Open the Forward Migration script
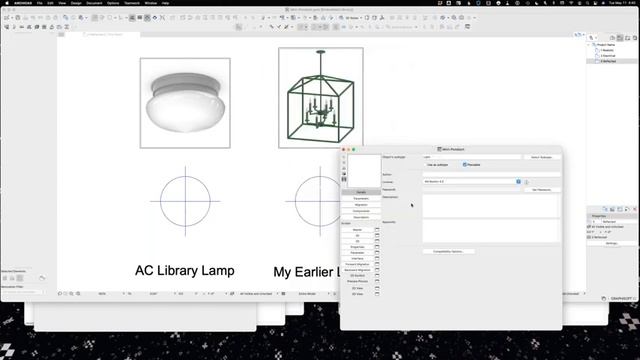 [x=358, y=264]
